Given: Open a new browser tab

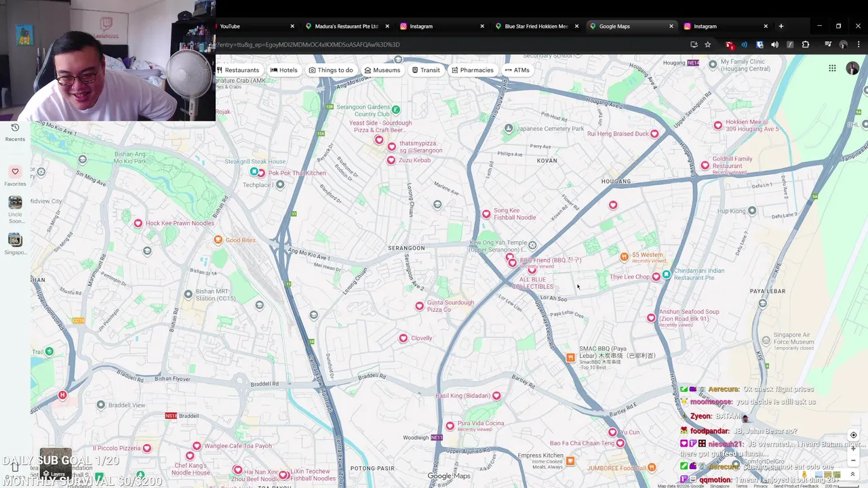Looking at the screenshot, I should point(781,26).
